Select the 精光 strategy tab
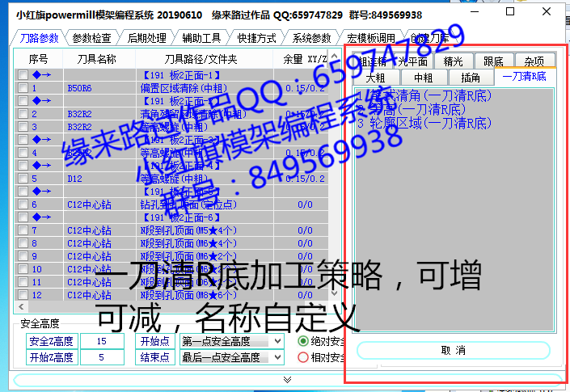The image size is (570, 392). [454, 61]
